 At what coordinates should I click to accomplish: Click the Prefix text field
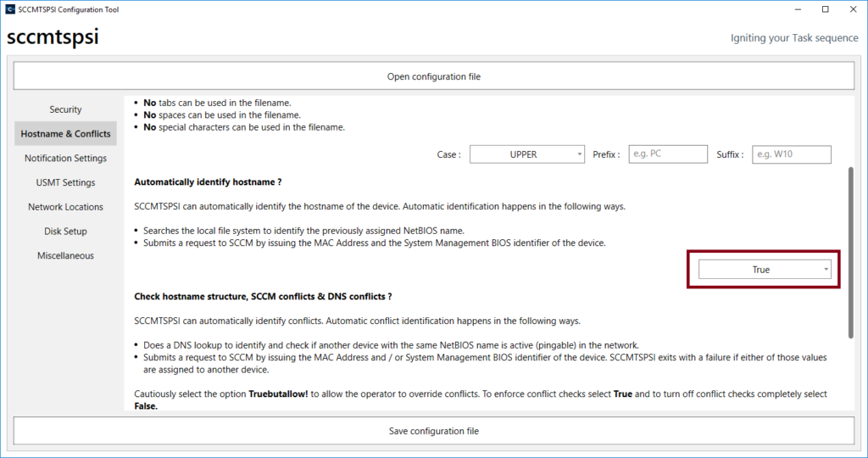pos(667,154)
